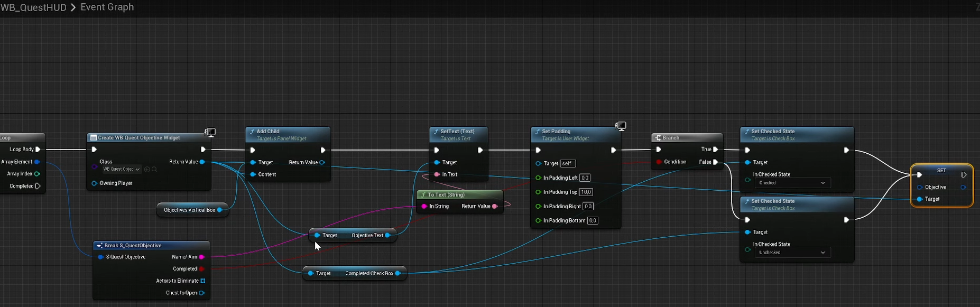Click the Branch Condition pin
The height and width of the screenshot is (307, 980).
(659, 162)
